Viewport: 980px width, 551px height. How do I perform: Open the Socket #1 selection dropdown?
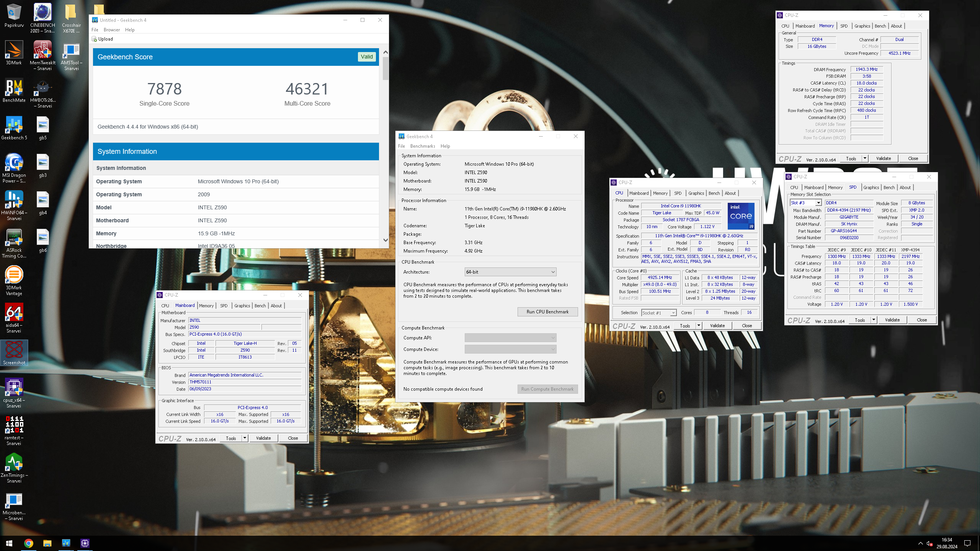coord(659,313)
